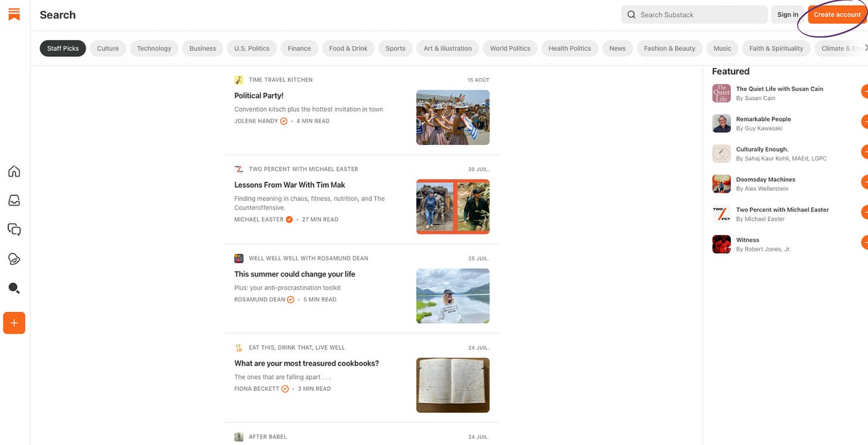Select the Music category tab
868x445 pixels.
point(723,48)
